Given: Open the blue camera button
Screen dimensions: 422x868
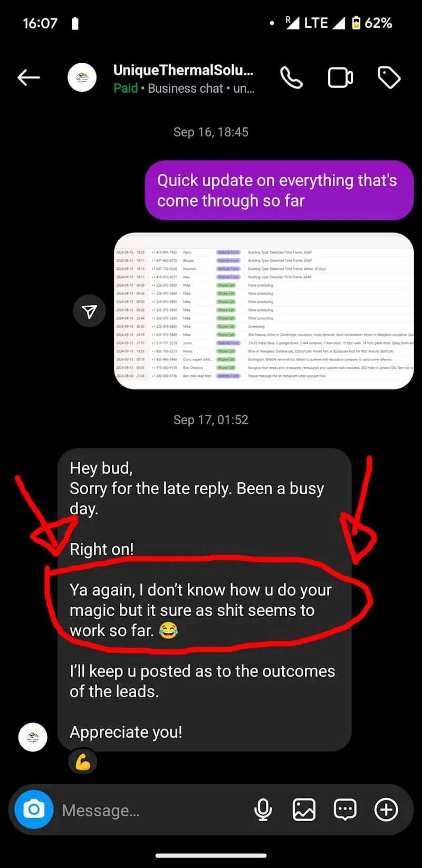Looking at the screenshot, I should tap(34, 809).
